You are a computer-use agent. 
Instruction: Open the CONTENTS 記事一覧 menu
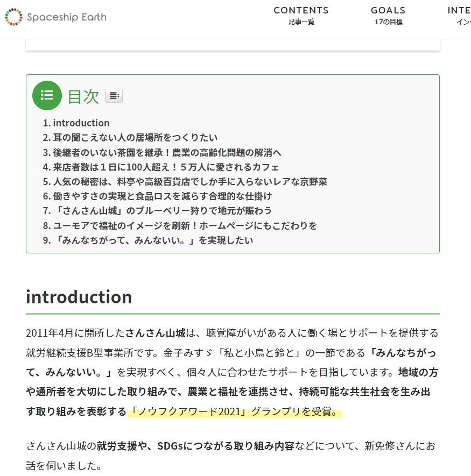301,16
